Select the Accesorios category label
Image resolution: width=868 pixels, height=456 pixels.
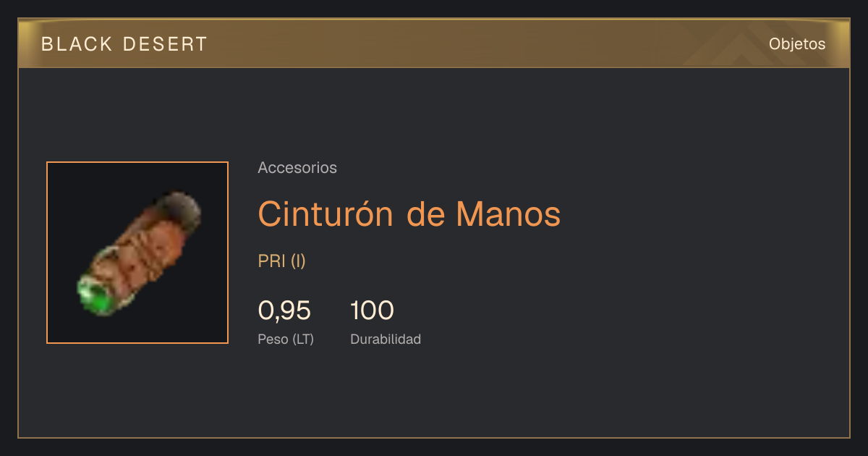(x=297, y=168)
